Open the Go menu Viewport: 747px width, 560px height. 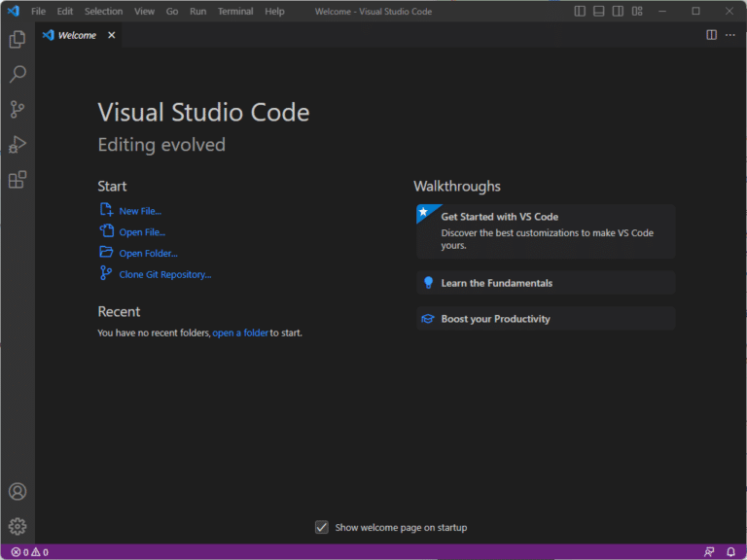[x=172, y=12]
